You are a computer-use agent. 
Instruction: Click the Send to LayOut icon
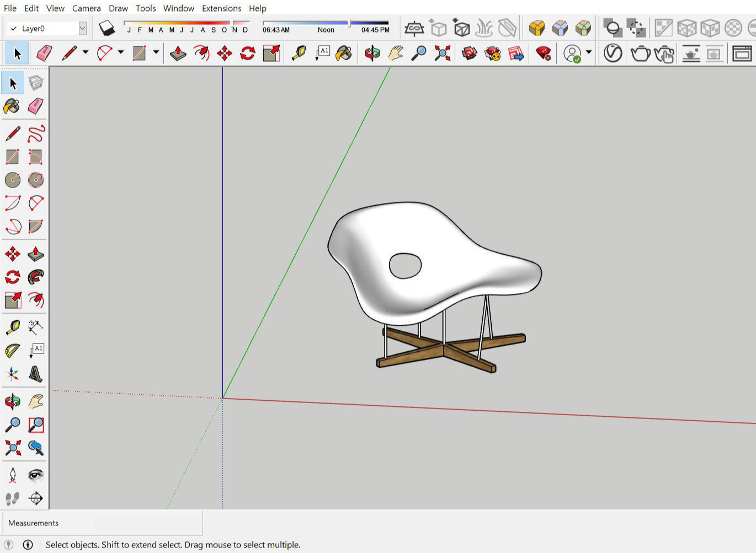(x=516, y=53)
